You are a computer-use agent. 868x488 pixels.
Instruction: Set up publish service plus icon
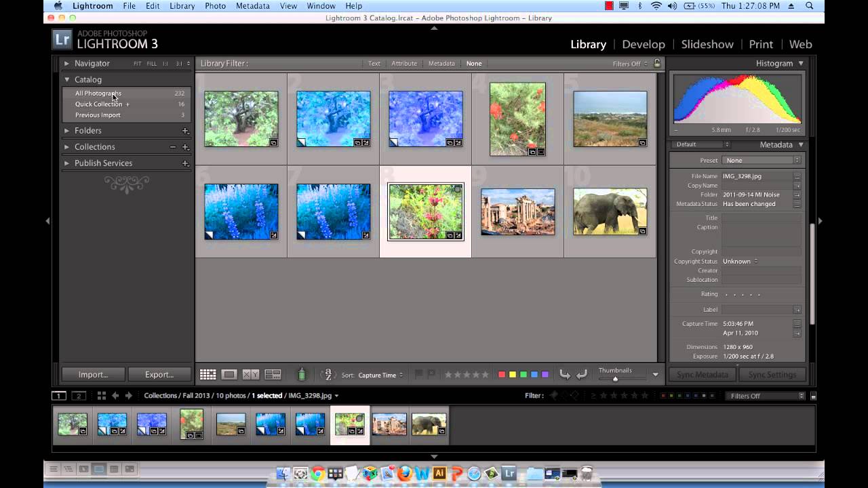[x=185, y=163]
